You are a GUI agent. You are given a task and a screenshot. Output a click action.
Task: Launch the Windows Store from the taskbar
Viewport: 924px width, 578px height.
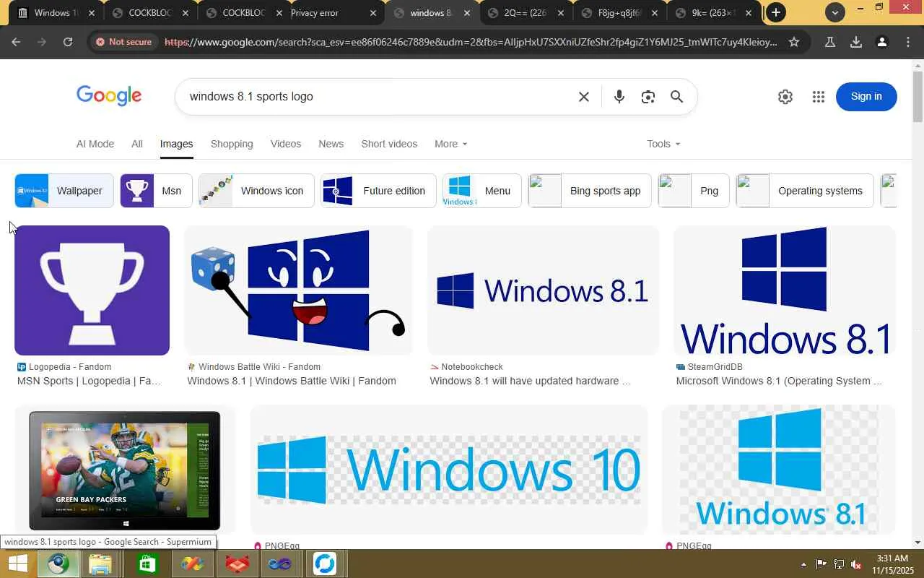[x=147, y=564]
